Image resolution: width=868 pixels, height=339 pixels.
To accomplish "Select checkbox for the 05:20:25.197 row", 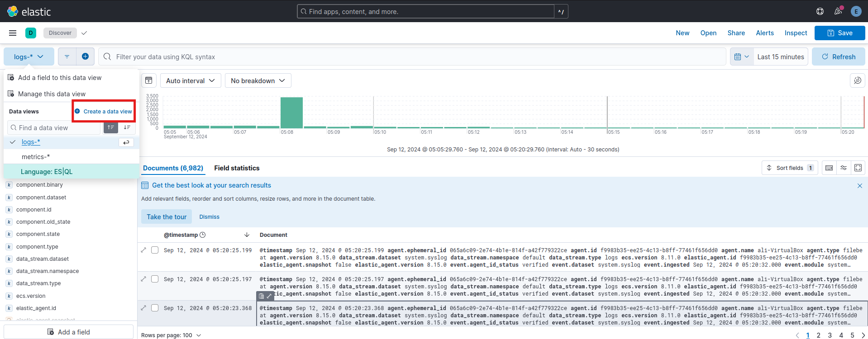I will (x=155, y=279).
